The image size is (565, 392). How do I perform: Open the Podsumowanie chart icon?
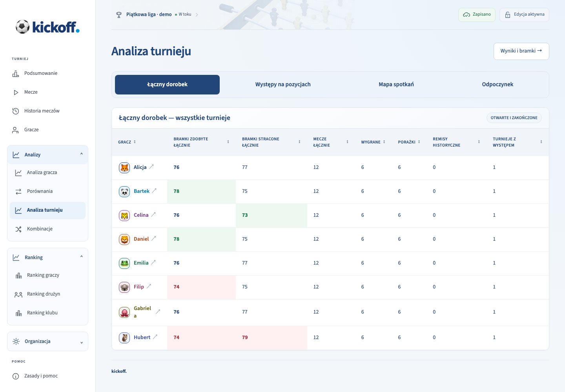coord(16,73)
